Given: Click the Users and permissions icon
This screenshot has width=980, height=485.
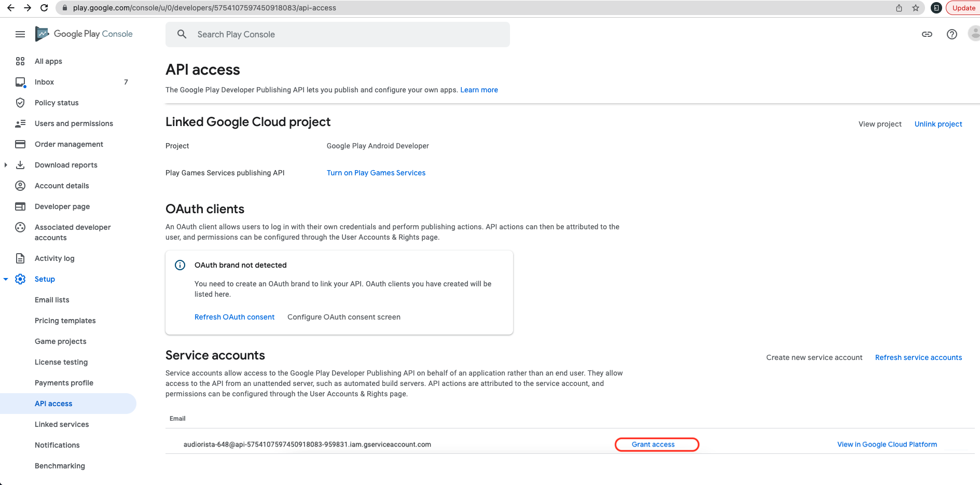Looking at the screenshot, I should (x=20, y=123).
